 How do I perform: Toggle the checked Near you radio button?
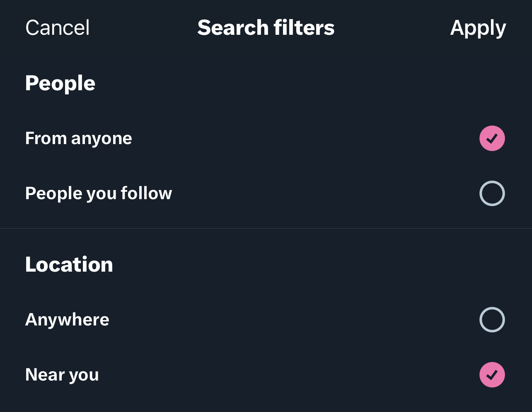tap(492, 375)
